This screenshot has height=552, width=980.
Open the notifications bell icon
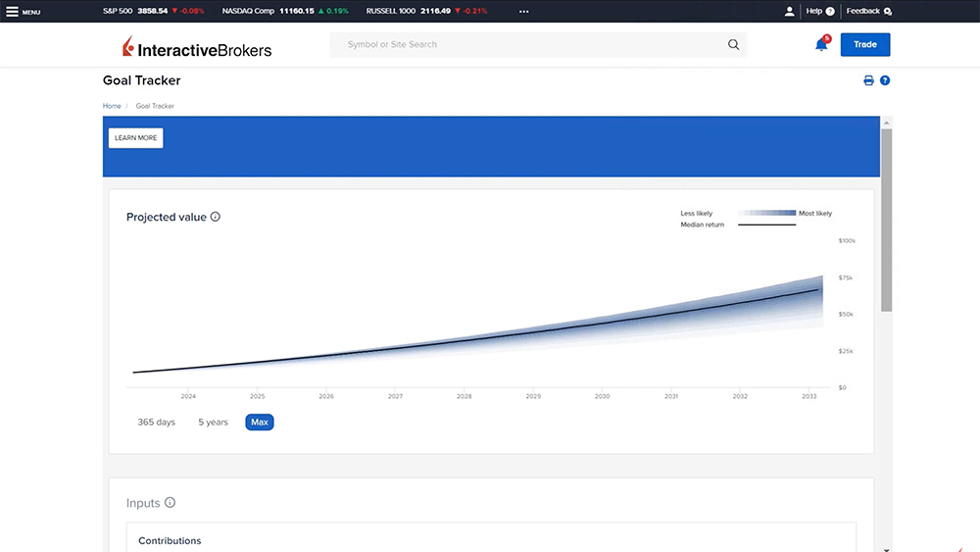(x=821, y=44)
